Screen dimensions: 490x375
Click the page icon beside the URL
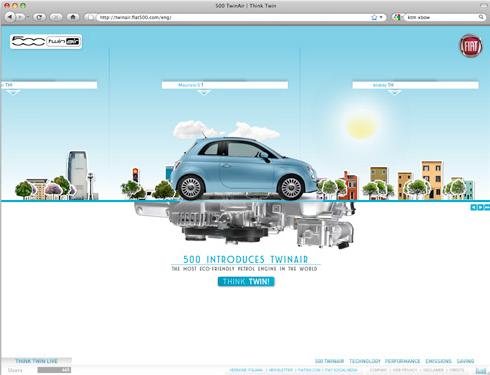point(90,17)
